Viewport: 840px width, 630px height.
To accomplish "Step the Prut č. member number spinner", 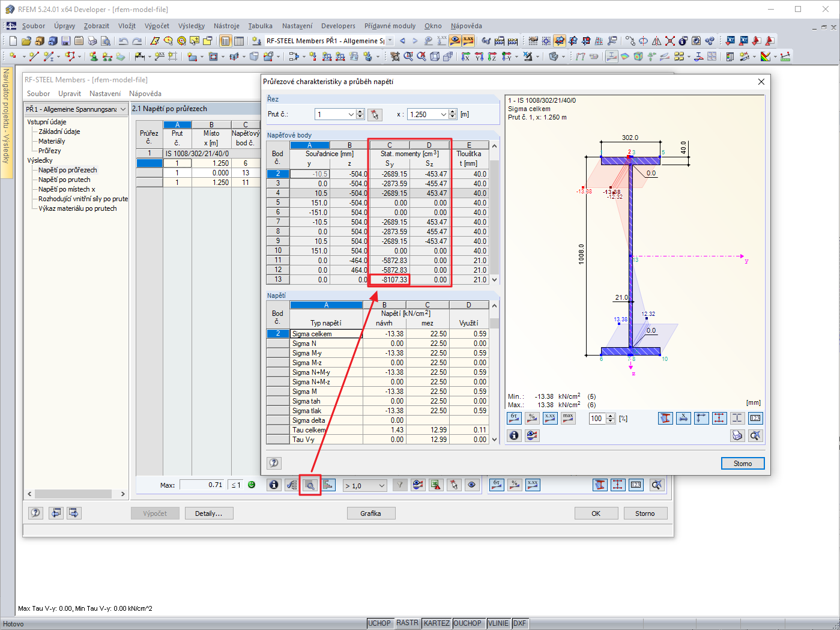I will 360,114.
